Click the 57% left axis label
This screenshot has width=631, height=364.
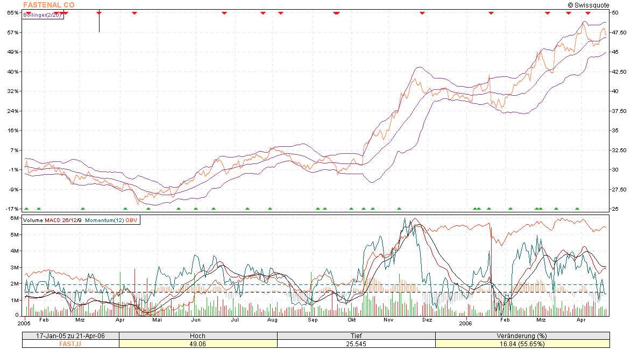tap(13, 32)
